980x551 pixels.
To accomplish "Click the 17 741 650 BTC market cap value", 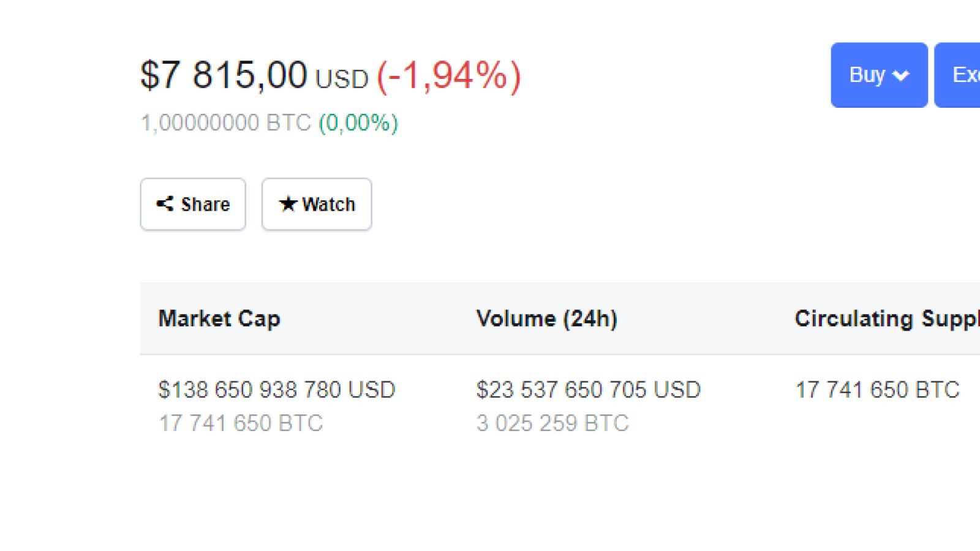I will click(x=241, y=423).
